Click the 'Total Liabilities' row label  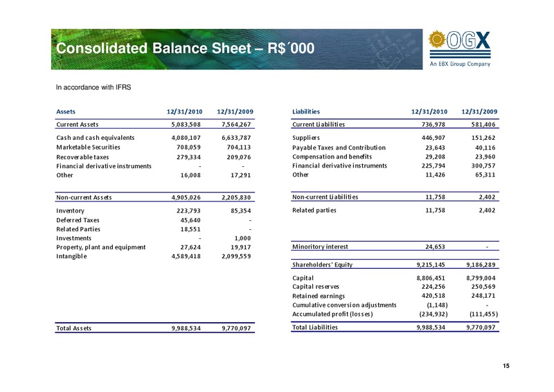pyautogui.click(x=315, y=328)
